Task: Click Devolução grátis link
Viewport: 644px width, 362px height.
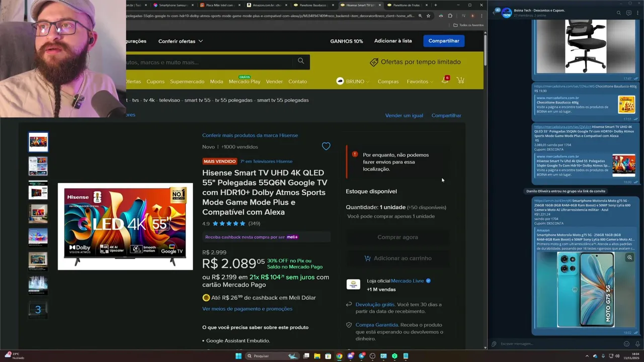Action: click(375, 305)
